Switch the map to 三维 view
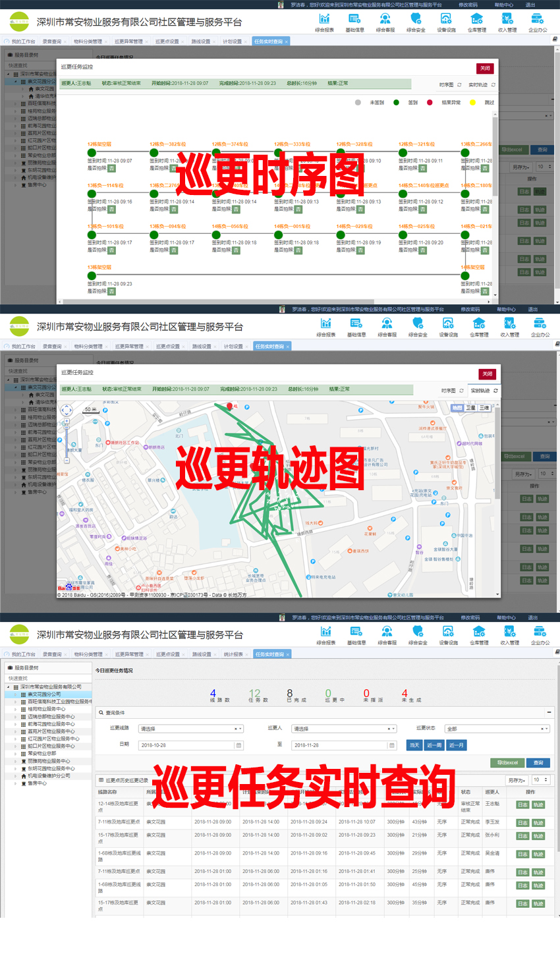The image size is (560, 956). click(484, 408)
